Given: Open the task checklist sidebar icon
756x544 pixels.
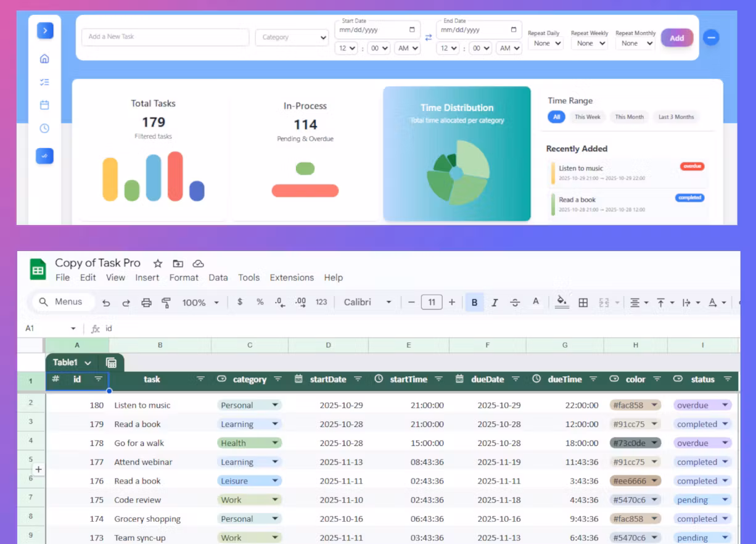Looking at the screenshot, I should point(44,82).
